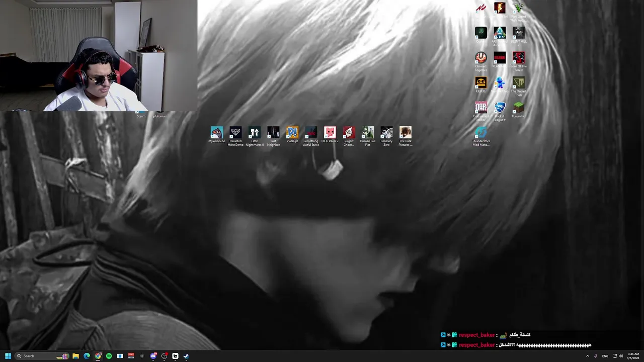The image size is (644, 362).
Task: Open the Burglin' Gnomes shortcut
Action: click(x=349, y=136)
